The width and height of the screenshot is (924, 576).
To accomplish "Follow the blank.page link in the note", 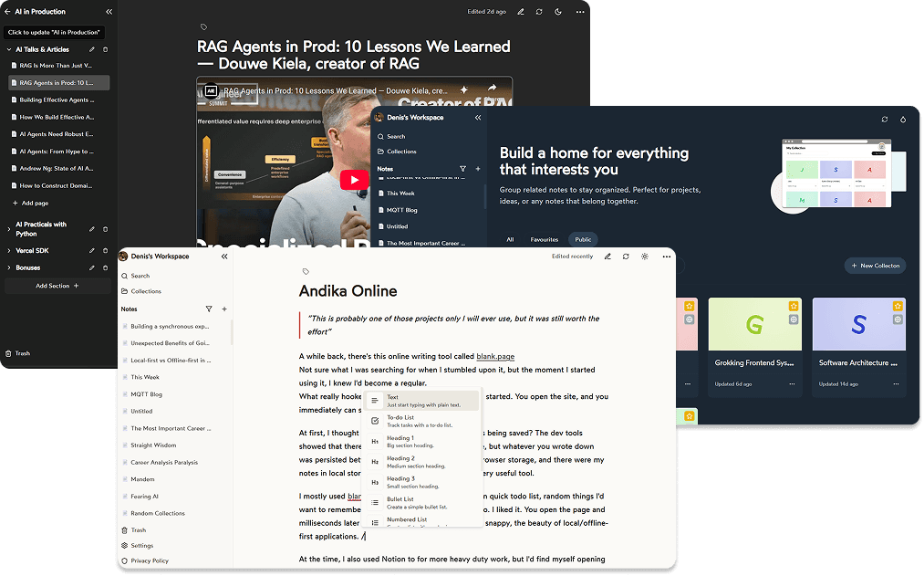I will coord(495,357).
